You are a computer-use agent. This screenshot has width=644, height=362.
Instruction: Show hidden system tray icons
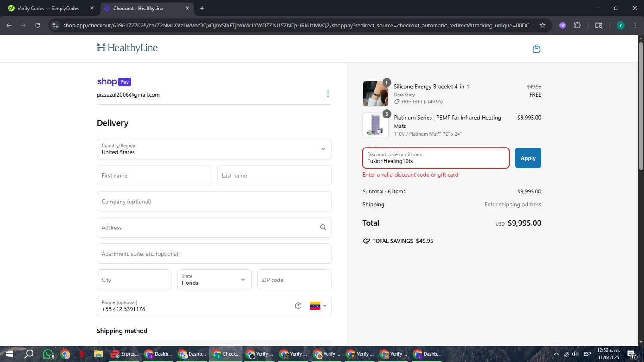556,354
